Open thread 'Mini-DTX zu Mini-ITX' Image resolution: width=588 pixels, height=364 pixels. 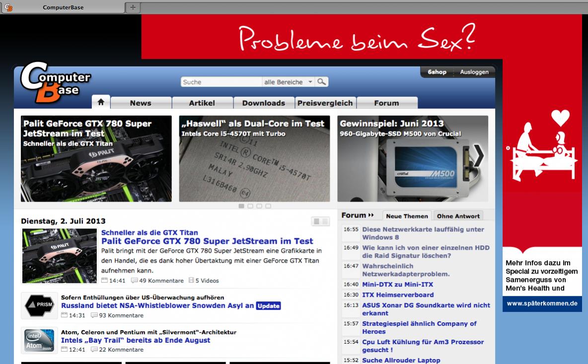click(397, 284)
